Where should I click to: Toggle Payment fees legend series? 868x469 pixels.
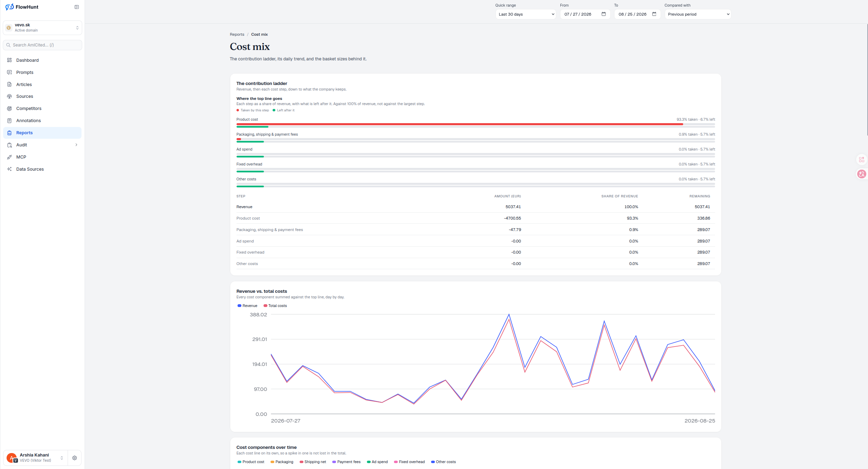[346, 462]
